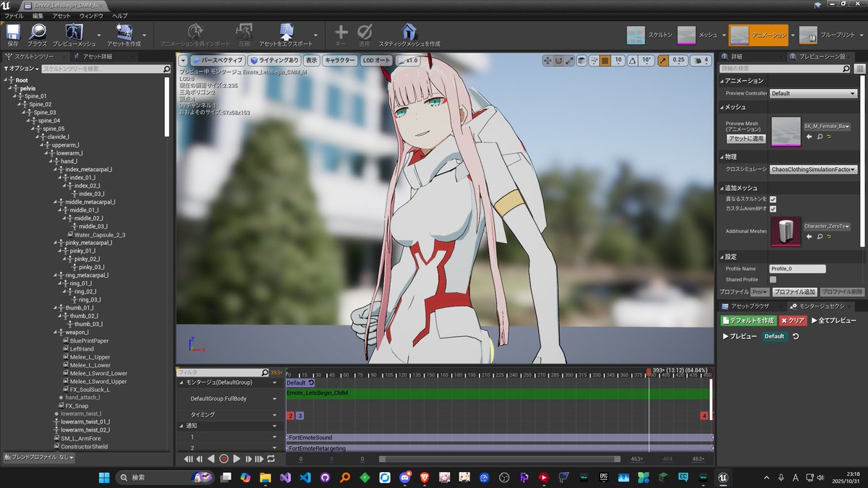The image size is (868, 488).
Task: Open the SK_M_Female_Ba preview mesh dropdown
Action: tap(827, 126)
